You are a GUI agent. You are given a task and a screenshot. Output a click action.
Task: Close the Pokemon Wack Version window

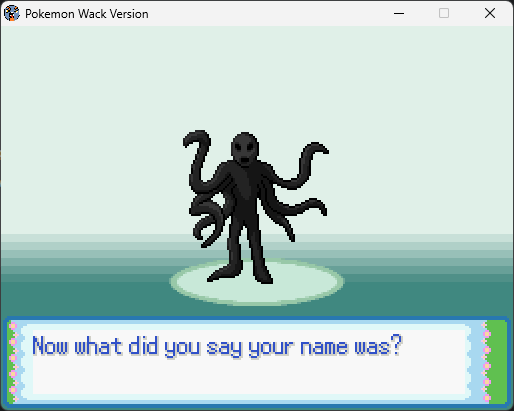(490, 13)
